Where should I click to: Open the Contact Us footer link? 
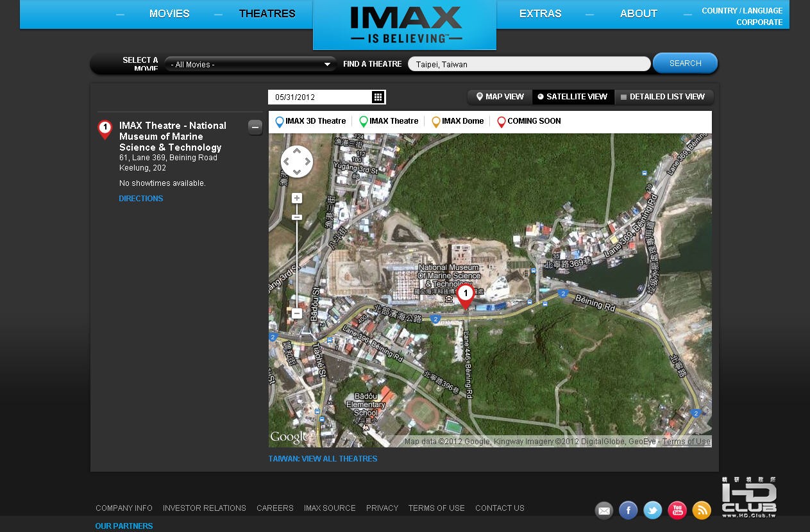tap(500, 508)
